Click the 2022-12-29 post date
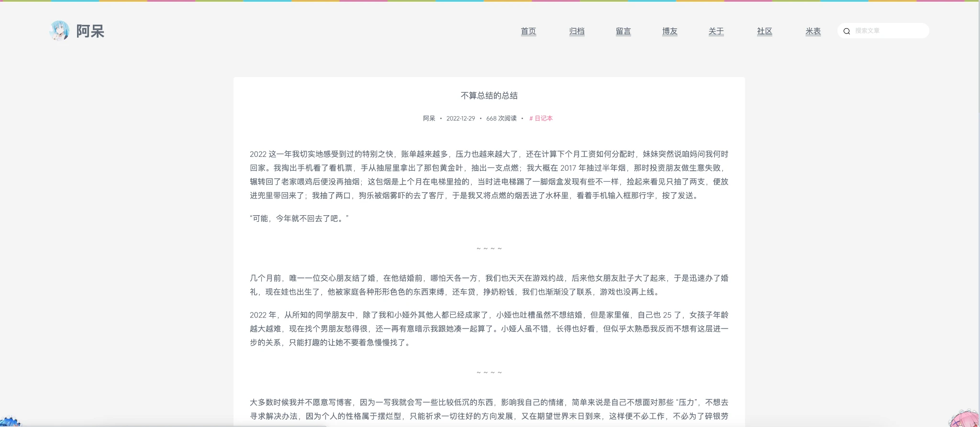 point(460,118)
